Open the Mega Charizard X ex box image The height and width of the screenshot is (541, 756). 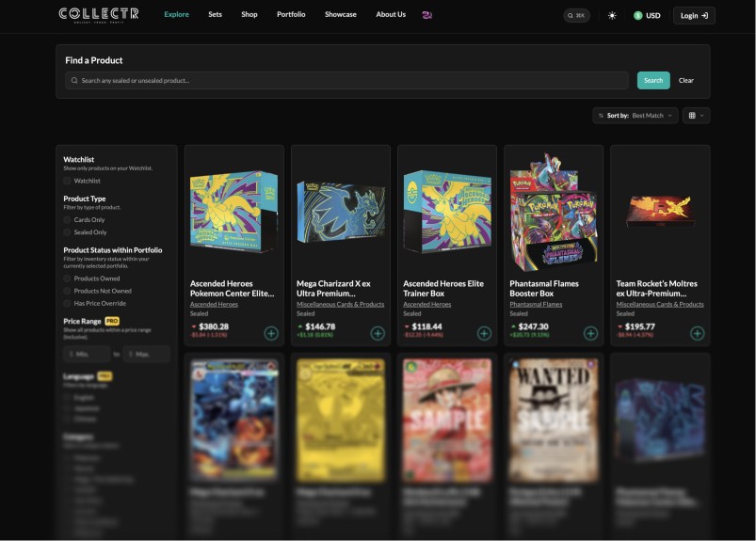[x=341, y=213]
